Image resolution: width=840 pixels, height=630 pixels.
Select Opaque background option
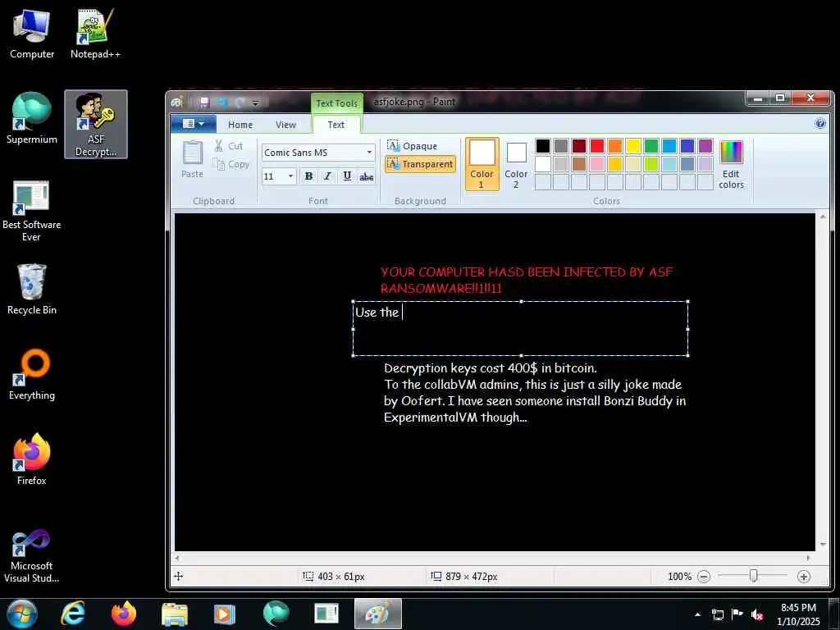point(412,146)
